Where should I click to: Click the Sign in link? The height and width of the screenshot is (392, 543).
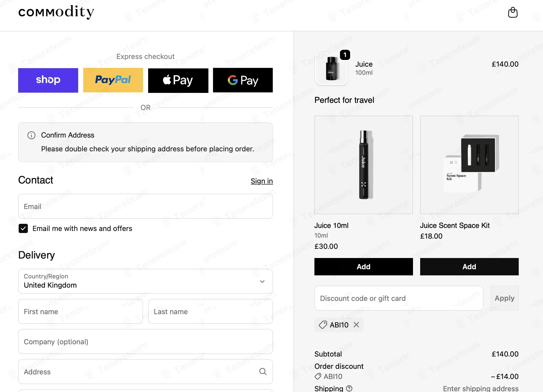(x=262, y=181)
